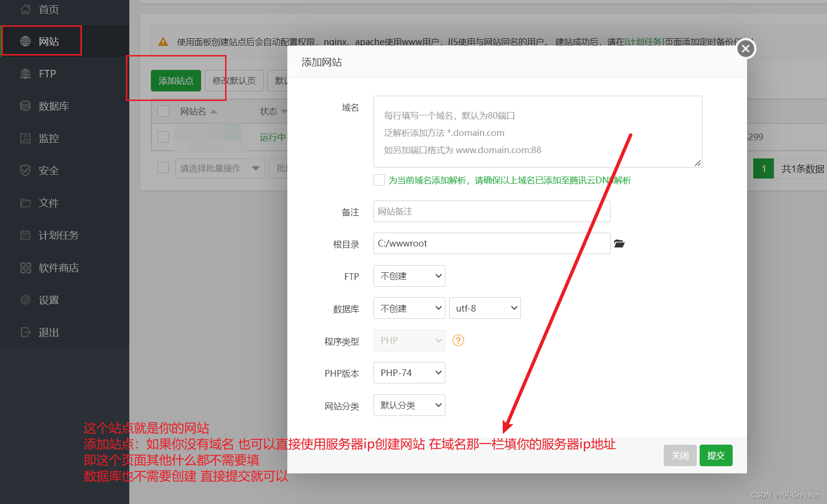Click the 根目录 C:/wwwroot field
This screenshot has height=504, width=827.
pos(492,243)
